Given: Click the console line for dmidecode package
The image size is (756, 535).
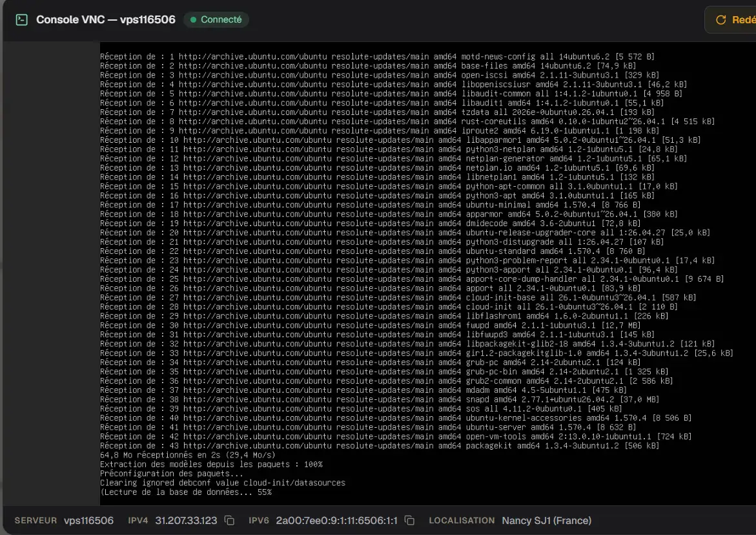Looking at the screenshot, I should pos(371,224).
